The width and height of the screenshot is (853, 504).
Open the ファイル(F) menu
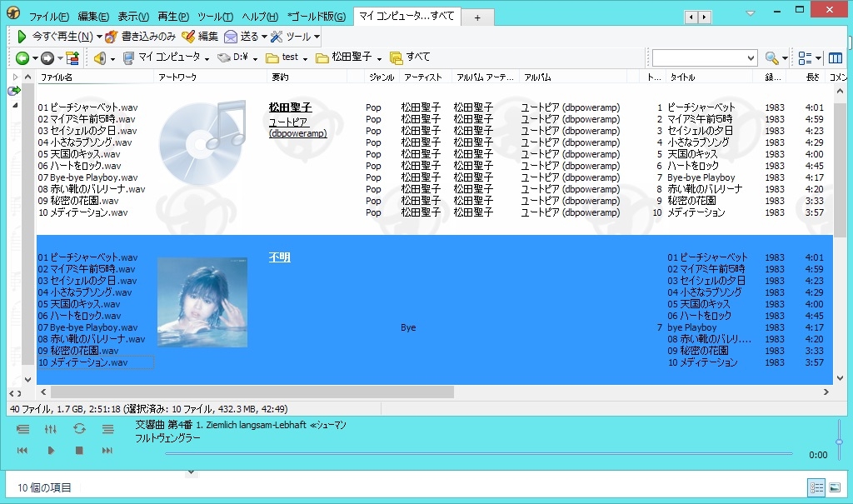click(x=49, y=17)
